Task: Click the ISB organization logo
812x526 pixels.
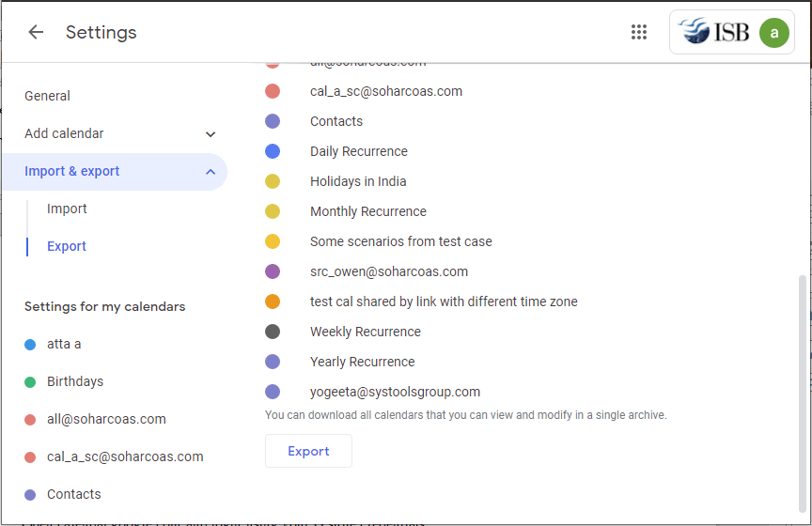Action: tap(713, 32)
